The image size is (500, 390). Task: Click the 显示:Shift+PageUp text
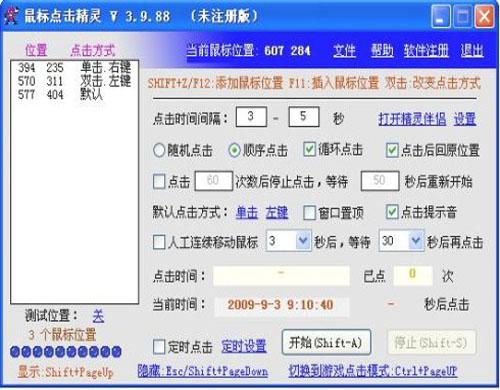point(66,372)
